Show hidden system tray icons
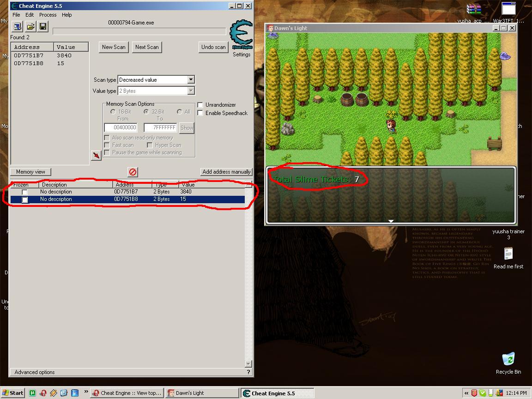 [x=466, y=393]
